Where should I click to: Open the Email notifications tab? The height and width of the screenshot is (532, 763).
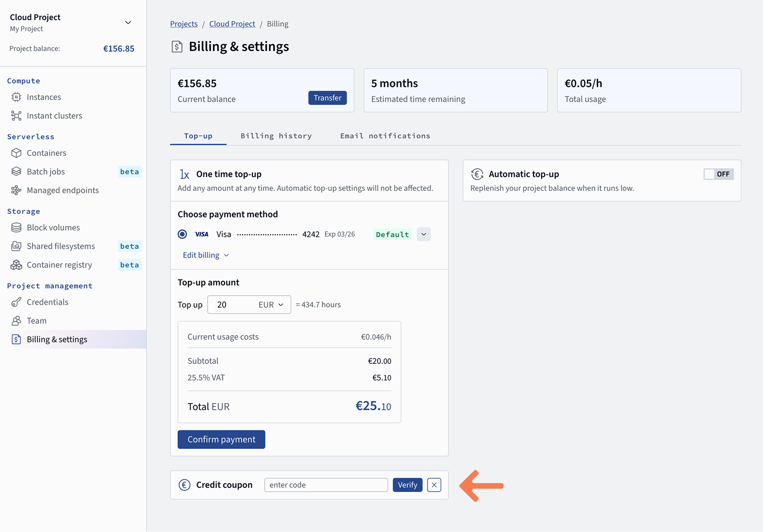[385, 136]
